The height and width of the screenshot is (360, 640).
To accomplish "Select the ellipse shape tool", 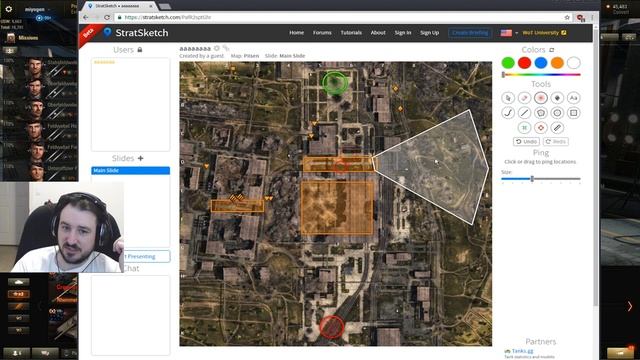I will coord(557,113).
